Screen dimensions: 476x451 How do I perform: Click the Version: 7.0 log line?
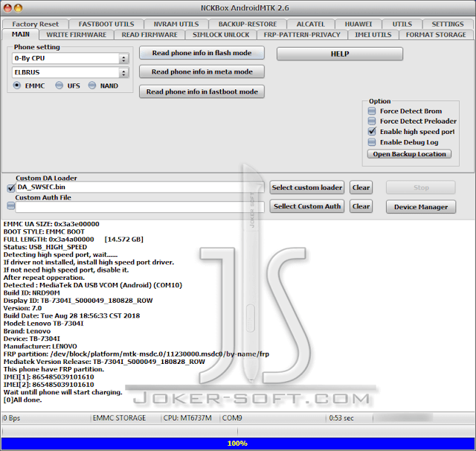point(22,308)
